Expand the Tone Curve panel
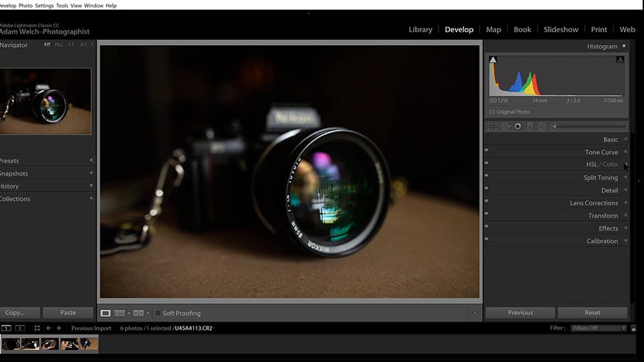The width and height of the screenshot is (644, 362). [x=625, y=152]
